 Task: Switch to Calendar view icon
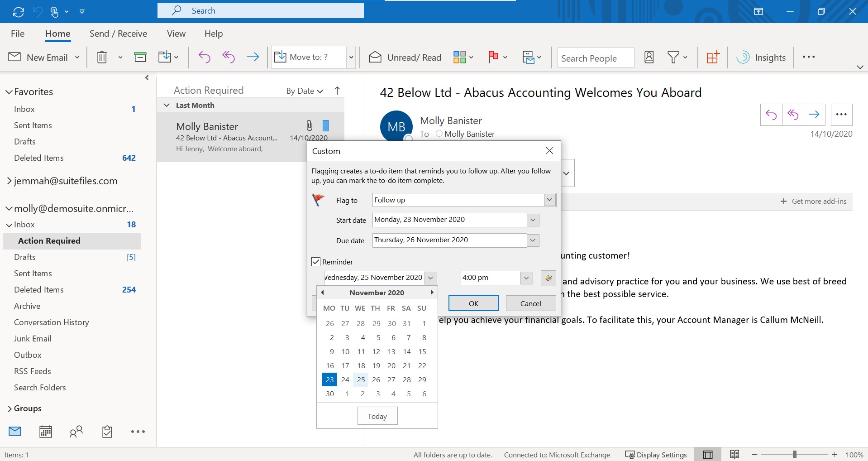pos(46,432)
